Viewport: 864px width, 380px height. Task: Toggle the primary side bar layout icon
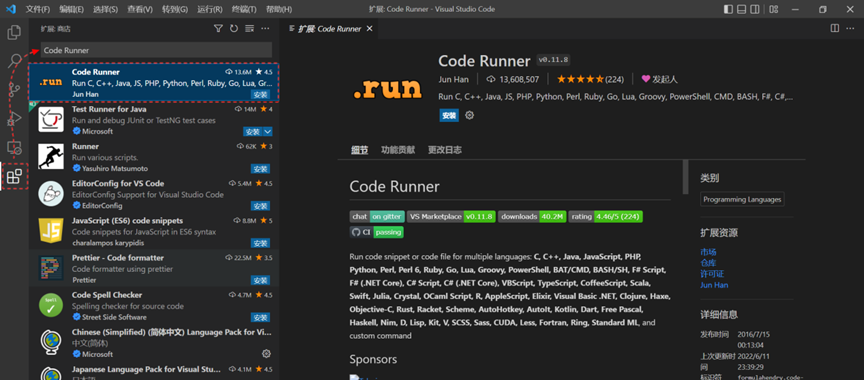(x=728, y=9)
